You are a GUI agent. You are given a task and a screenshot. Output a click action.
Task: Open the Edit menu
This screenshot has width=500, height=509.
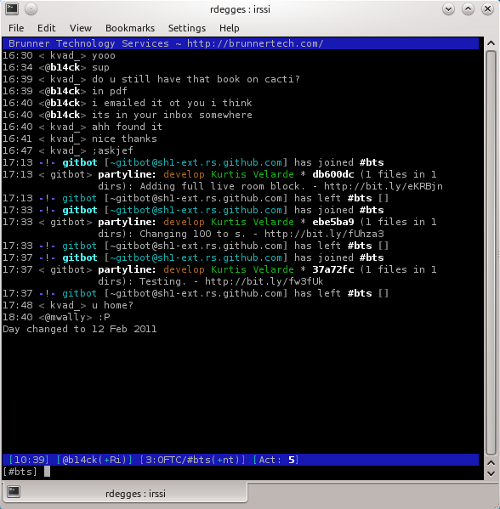46,28
